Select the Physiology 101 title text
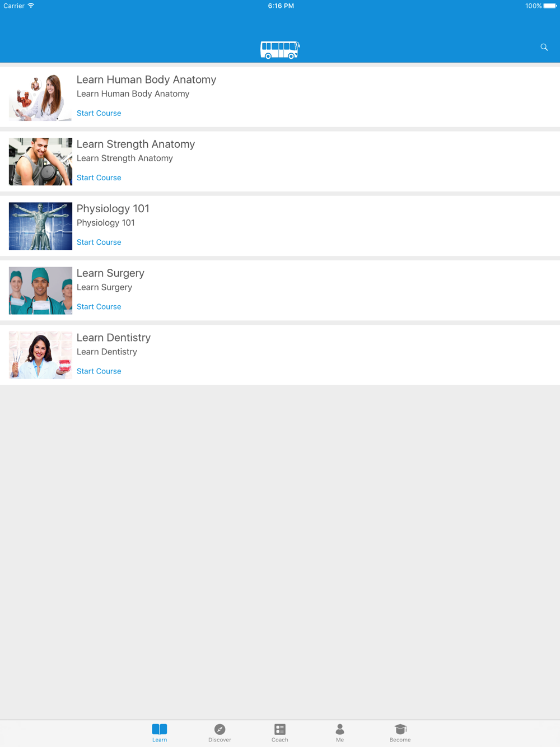The height and width of the screenshot is (747, 560). click(113, 208)
